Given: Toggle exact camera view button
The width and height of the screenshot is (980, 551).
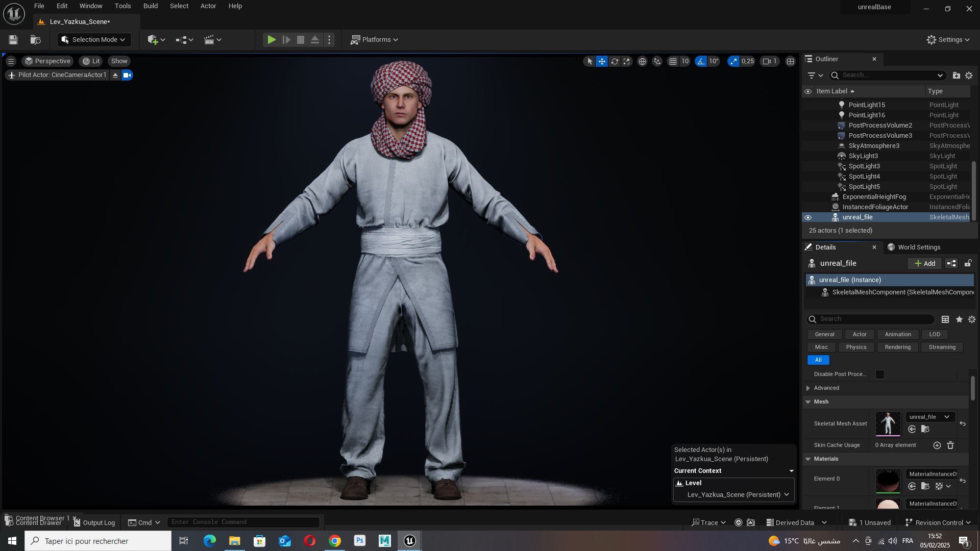Looking at the screenshot, I should (x=127, y=76).
